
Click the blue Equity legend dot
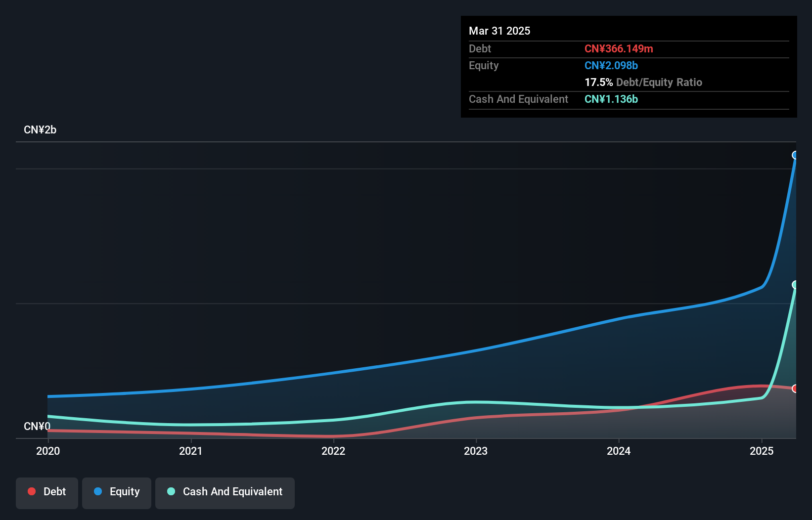98,491
